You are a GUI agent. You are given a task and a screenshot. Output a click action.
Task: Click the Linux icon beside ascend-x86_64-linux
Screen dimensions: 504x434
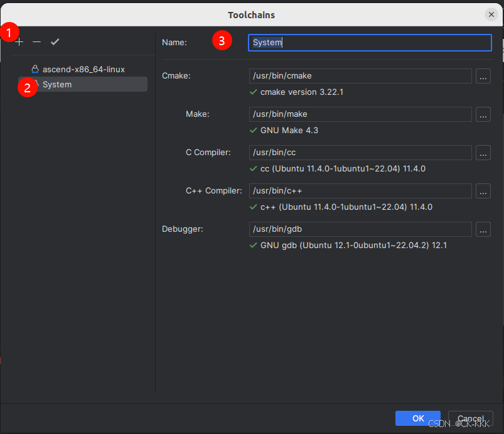click(x=35, y=70)
